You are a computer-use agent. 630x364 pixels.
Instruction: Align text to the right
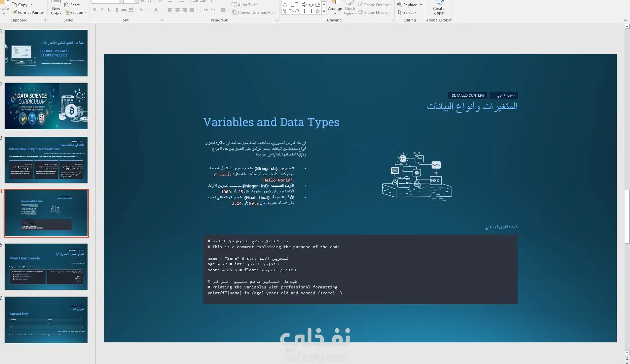click(185, 10)
